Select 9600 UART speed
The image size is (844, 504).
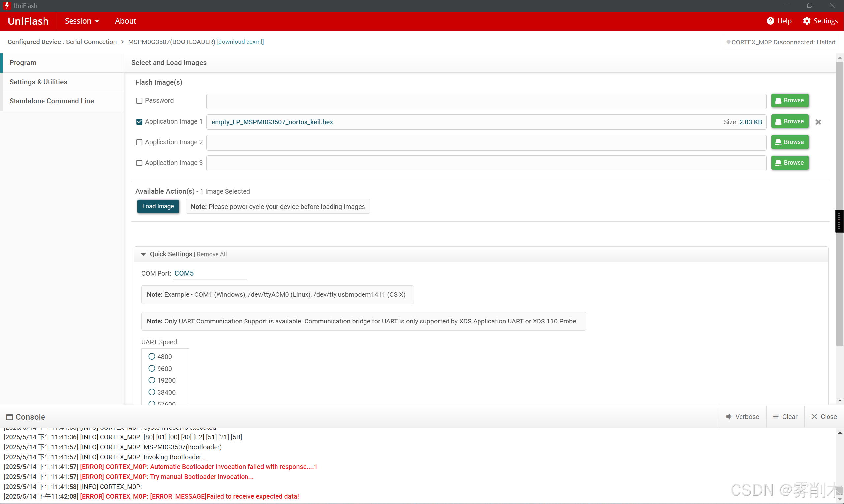(x=152, y=369)
